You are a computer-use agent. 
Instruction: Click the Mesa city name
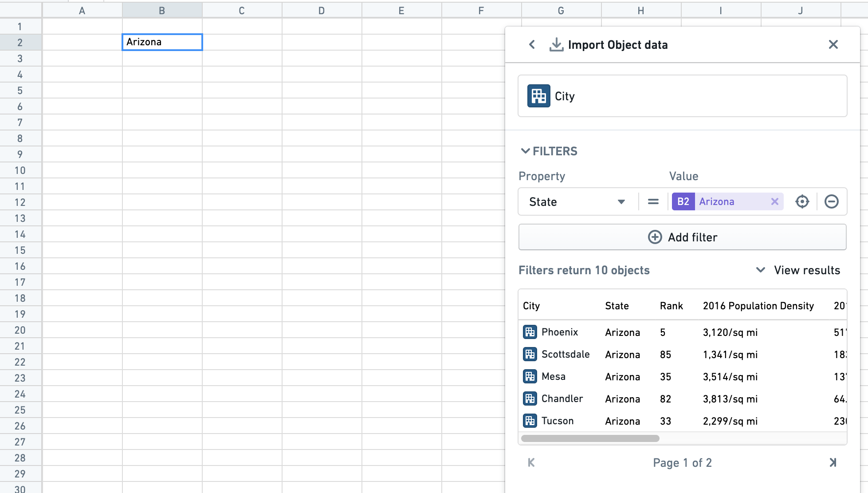(553, 376)
